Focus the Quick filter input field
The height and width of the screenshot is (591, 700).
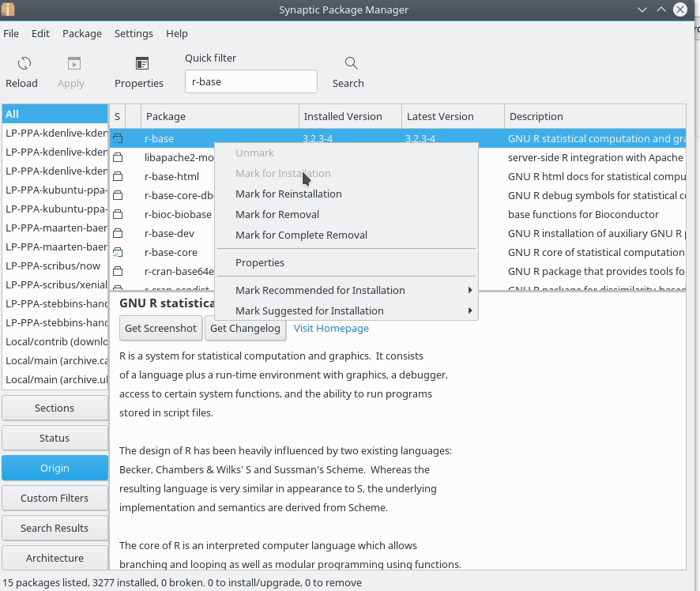(251, 81)
